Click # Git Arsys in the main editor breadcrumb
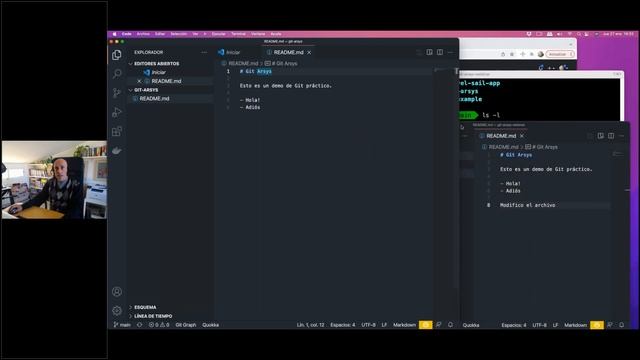 (284, 63)
